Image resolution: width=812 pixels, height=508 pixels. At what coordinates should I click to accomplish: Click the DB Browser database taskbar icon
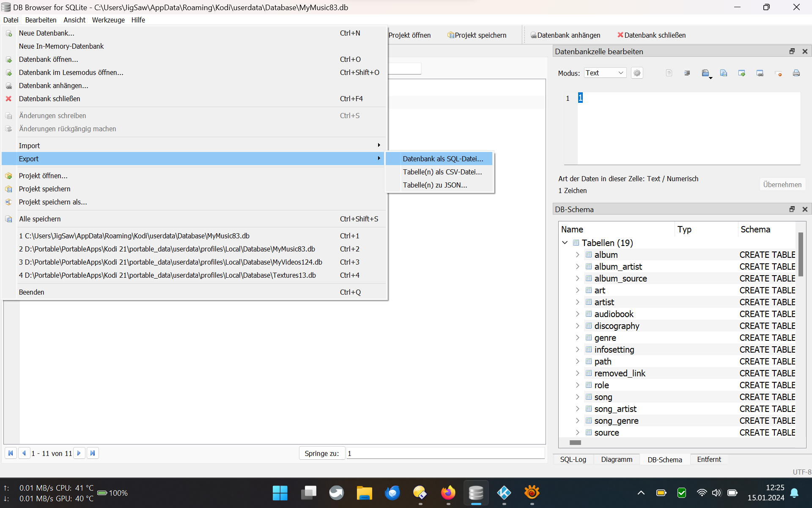click(476, 493)
